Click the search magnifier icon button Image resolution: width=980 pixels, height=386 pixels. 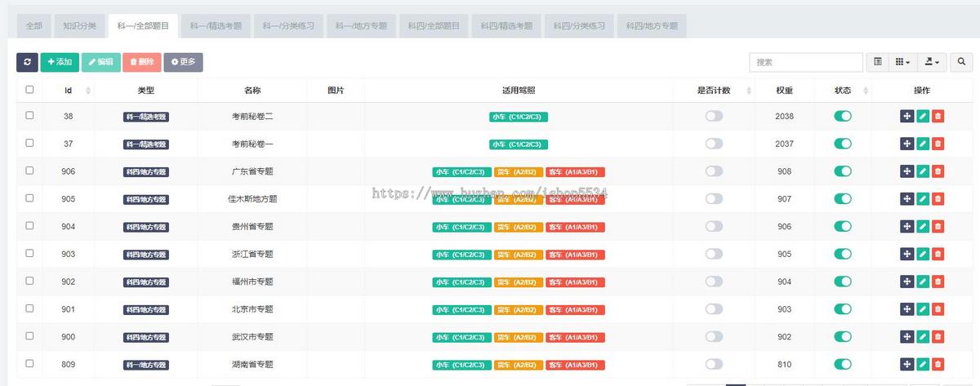point(961,62)
